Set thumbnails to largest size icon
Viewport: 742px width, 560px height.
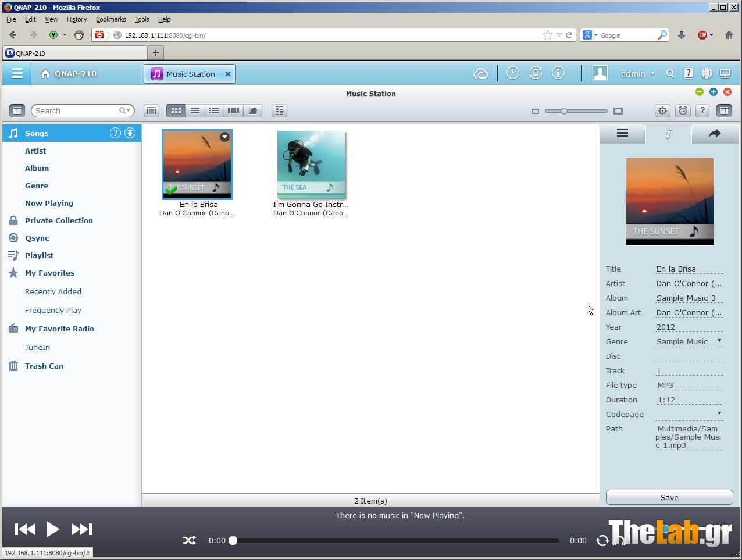618,111
